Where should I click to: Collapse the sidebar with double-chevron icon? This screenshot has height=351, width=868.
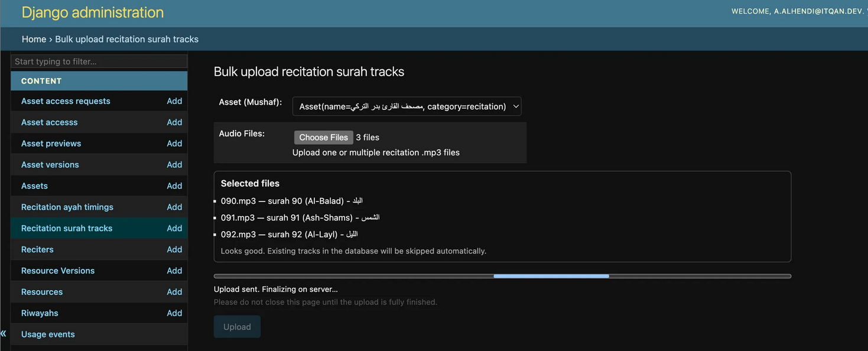tap(4, 334)
